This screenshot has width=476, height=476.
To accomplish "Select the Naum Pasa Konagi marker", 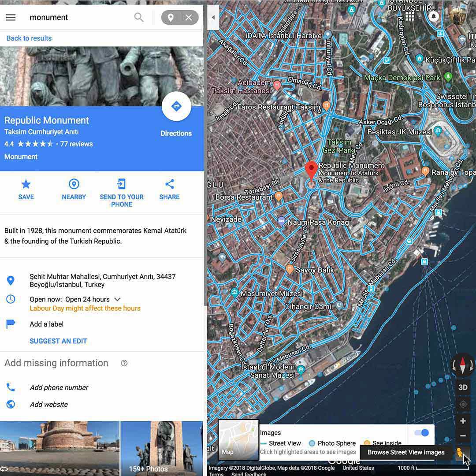I will (x=281, y=221).
